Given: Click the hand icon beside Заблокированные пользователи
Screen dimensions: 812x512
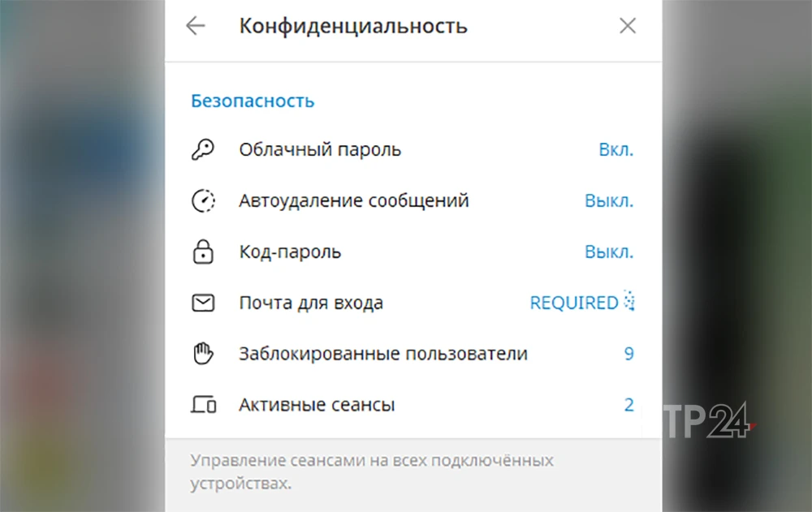Looking at the screenshot, I should [x=205, y=353].
